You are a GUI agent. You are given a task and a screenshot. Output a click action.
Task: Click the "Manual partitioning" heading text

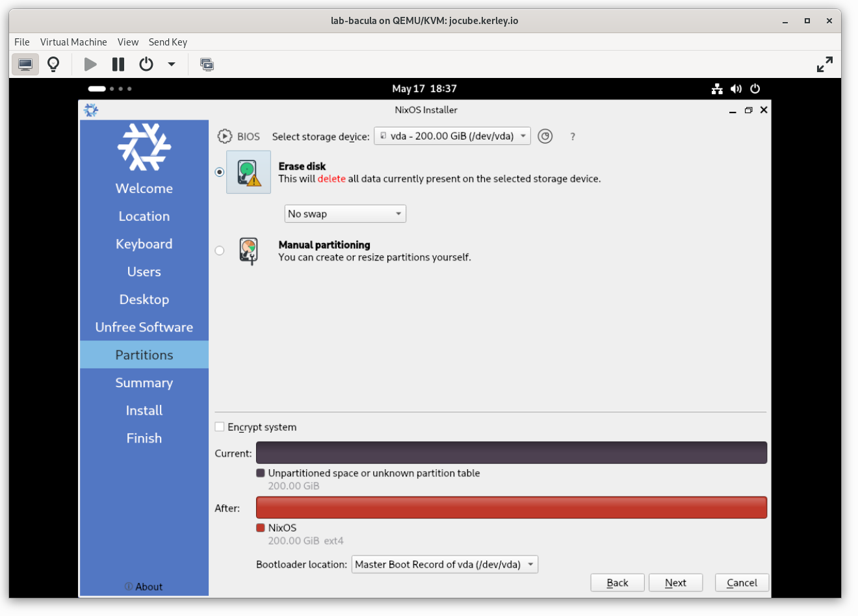click(324, 245)
